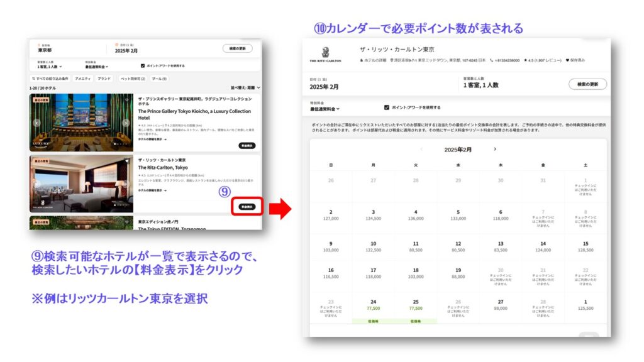Toggle ポイント/アワード checkbox on calendar page
The height and width of the screenshot is (362, 644).
(x=386, y=107)
